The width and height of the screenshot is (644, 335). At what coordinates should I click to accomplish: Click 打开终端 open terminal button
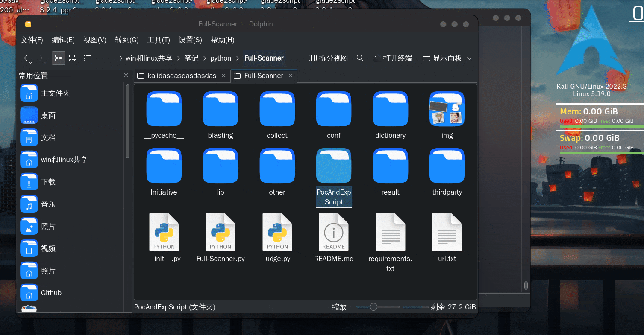392,58
